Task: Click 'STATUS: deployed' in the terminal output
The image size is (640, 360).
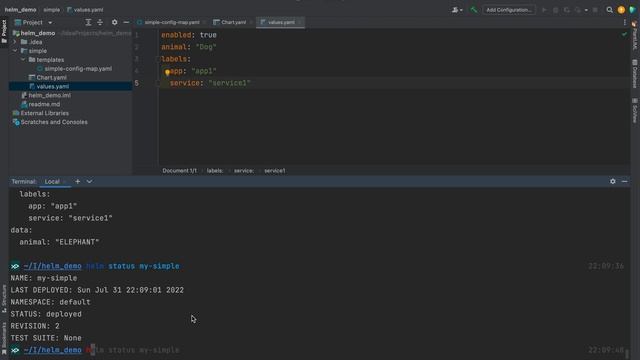Action: point(46,314)
